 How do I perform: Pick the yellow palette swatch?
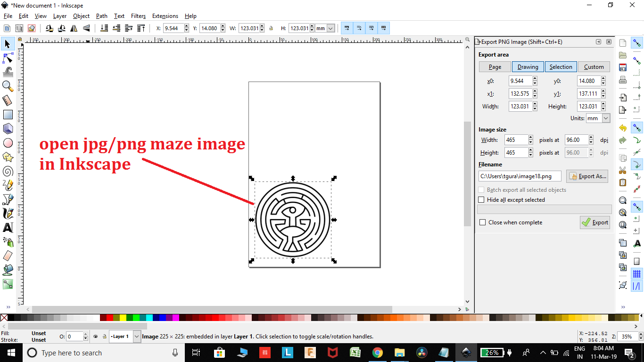pyautogui.click(x=123, y=318)
